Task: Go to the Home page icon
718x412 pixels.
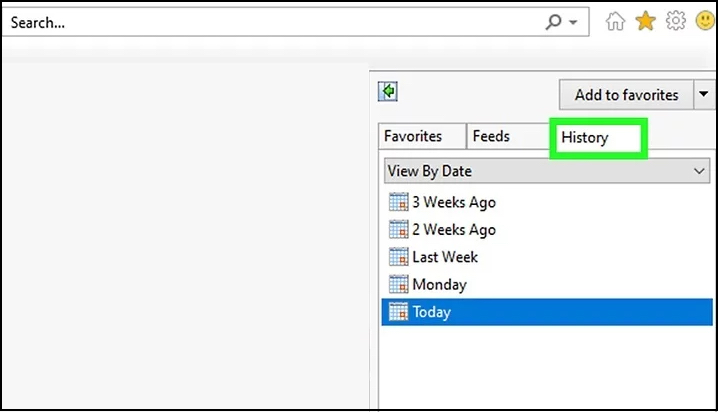Action: [618, 21]
